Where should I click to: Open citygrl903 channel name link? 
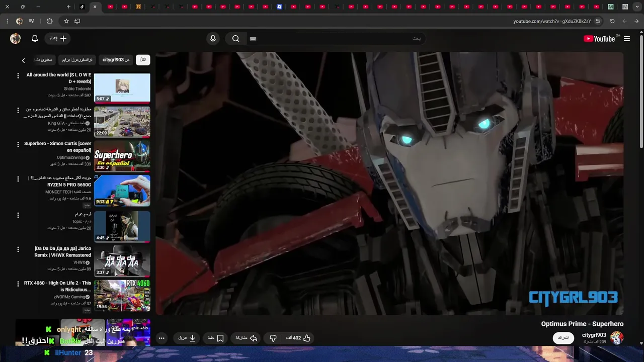594,335
